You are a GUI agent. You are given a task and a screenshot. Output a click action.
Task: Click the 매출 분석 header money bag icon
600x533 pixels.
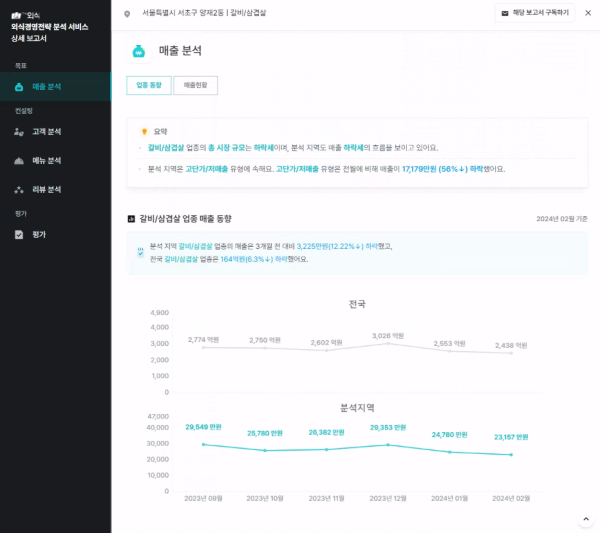139,51
